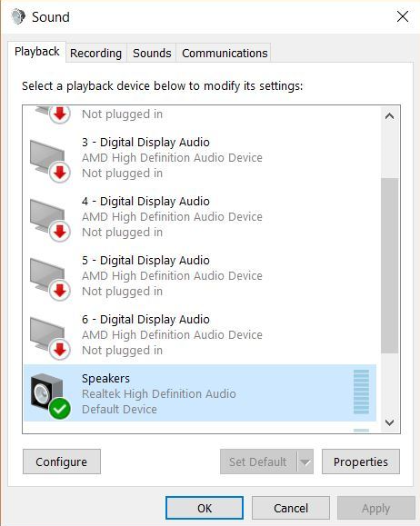Switch to the Recording tab
Image resolution: width=420 pixels, height=526 pixels.
[96, 53]
